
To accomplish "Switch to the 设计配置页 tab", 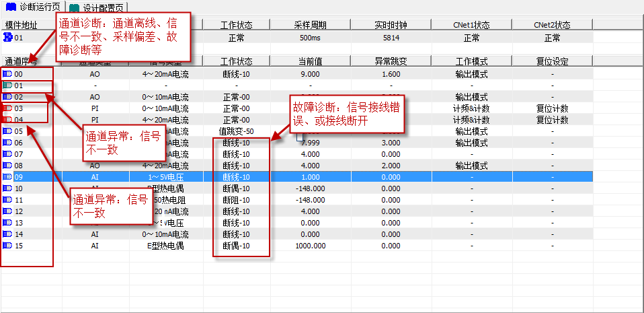I will pos(99,7).
